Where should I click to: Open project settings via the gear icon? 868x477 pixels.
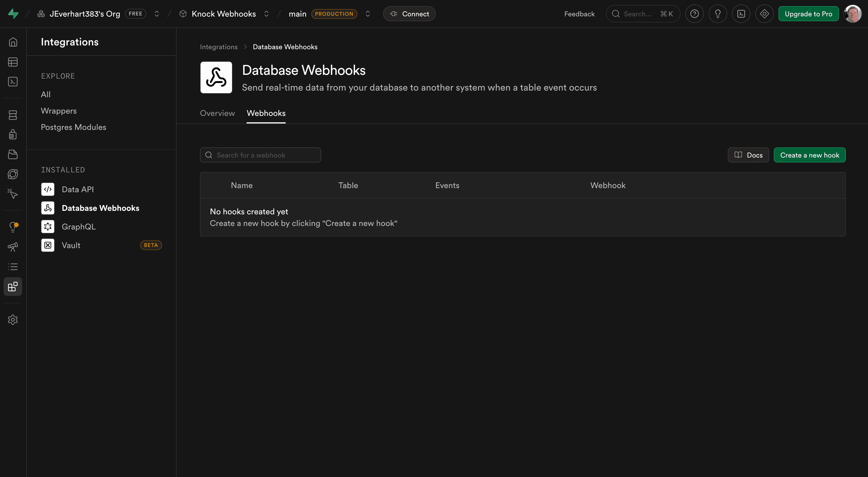[x=13, y=320]
